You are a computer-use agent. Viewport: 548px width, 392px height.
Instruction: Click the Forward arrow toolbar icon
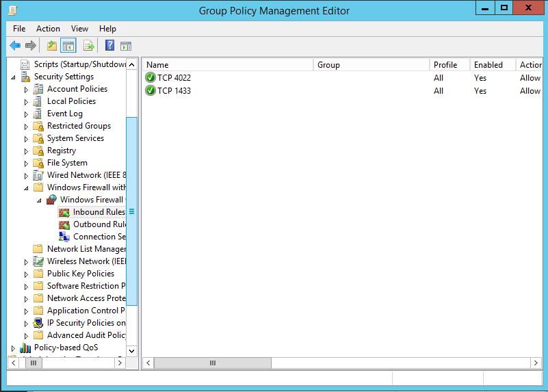[31, 45]
